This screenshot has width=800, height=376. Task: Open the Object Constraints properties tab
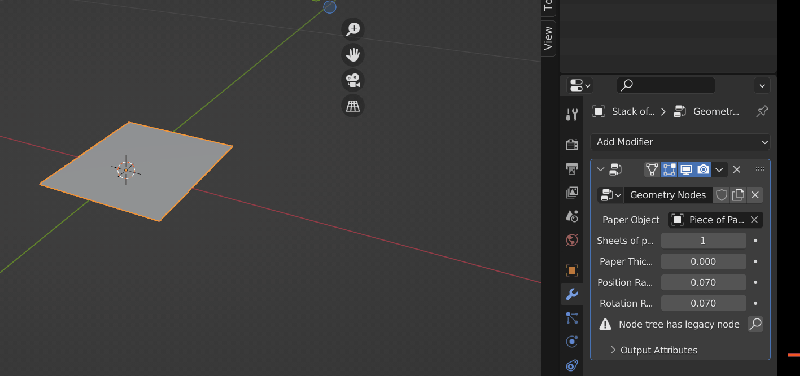pyautogui.click(x=572, y=365)
